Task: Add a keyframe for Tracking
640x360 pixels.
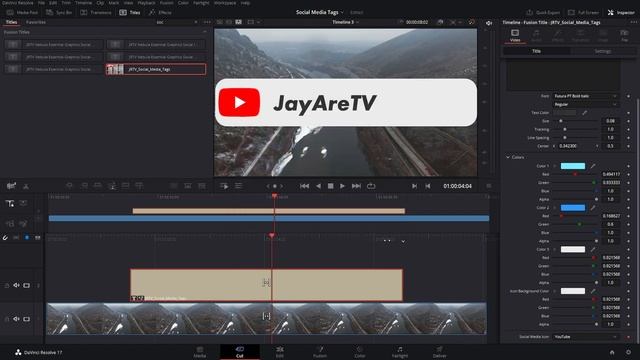Action: [x=629, y=129]
